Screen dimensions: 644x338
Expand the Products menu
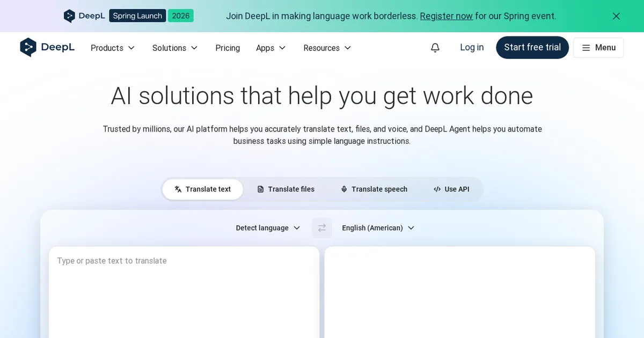(x=113, y=48)
